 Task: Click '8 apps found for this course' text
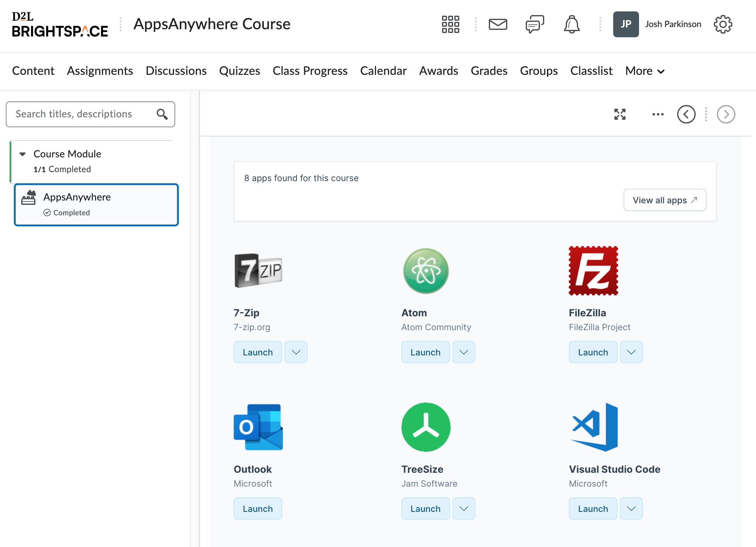coord(301,178)
